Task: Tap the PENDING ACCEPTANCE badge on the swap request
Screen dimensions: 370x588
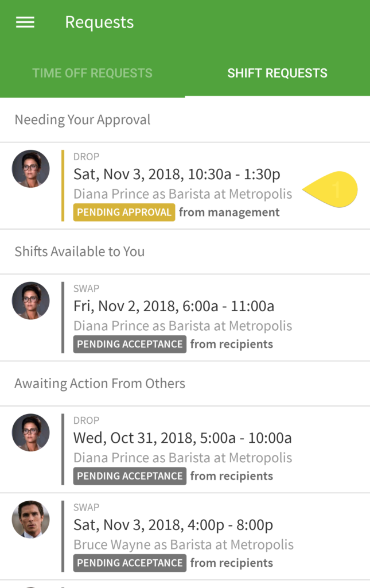Action: (x=130, y=344)
